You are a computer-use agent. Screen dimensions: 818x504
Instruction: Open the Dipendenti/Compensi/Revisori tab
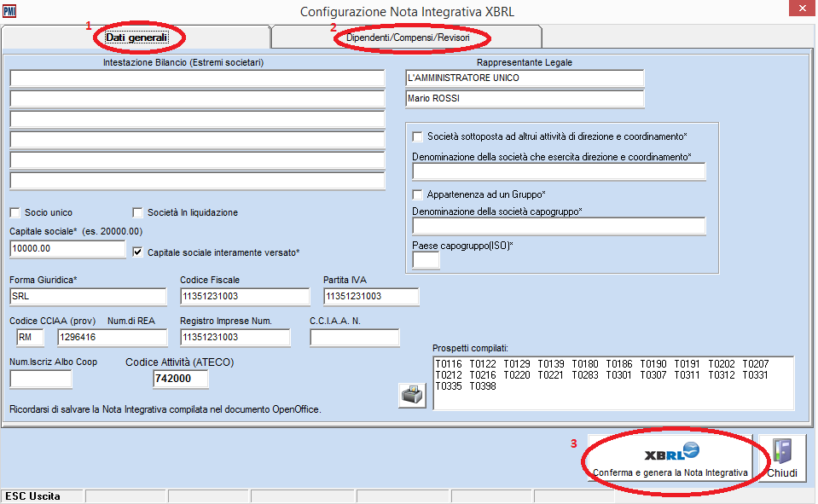(x=408, y=38)
